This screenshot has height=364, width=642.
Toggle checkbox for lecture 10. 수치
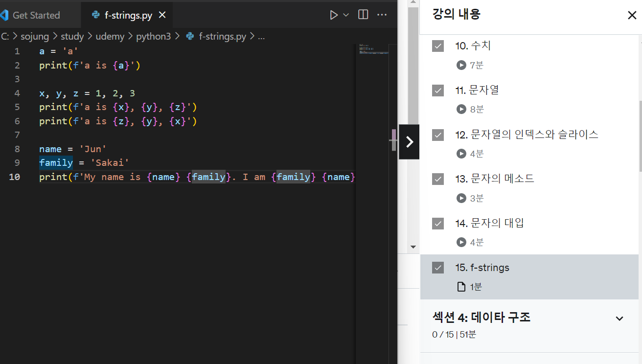(438, 46)
